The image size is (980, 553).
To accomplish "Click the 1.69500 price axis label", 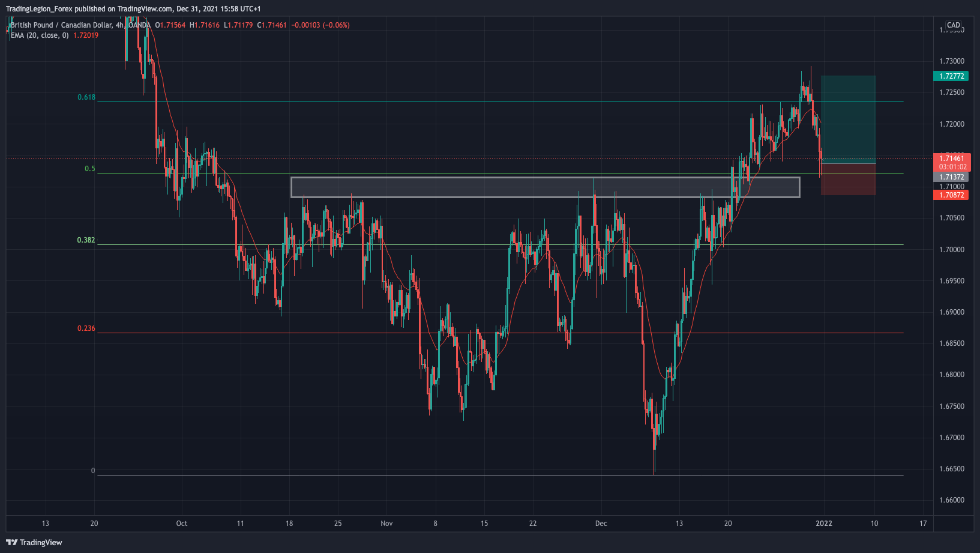I will 952,281.
